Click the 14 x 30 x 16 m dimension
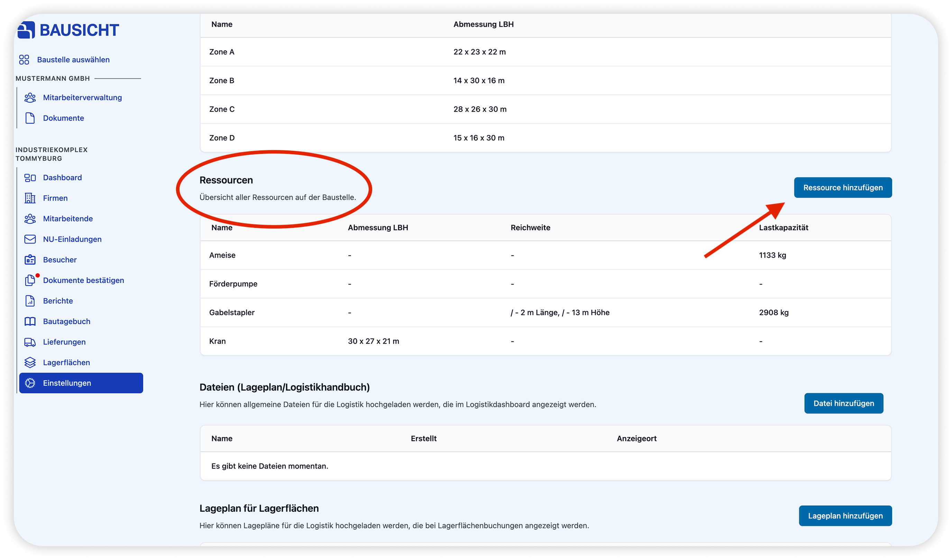The image size is (952, 560). pyautogui.click(x=479, y=81)
